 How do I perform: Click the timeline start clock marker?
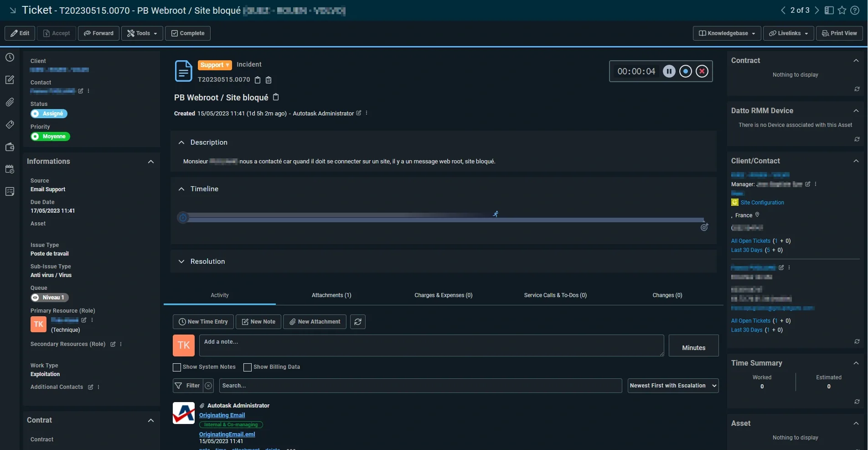183,218
